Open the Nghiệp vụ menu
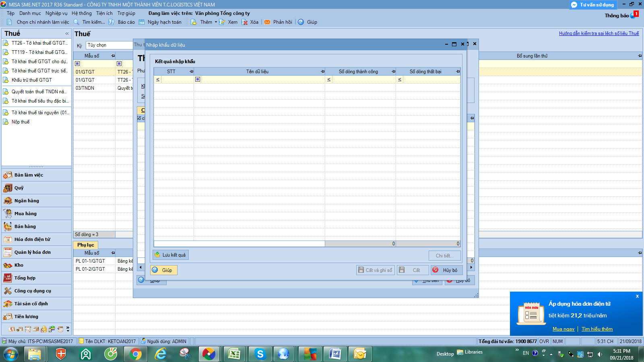Screen dimensions: 644x362 56,13
